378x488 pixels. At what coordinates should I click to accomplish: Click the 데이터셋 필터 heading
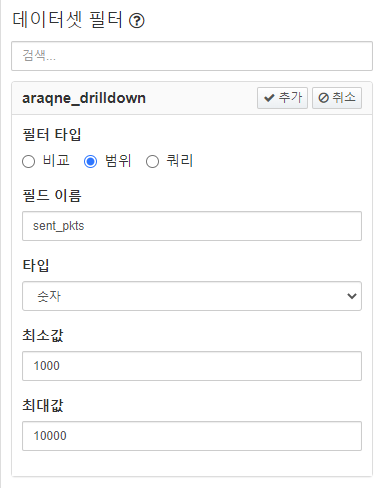click(x=67, y=20)
